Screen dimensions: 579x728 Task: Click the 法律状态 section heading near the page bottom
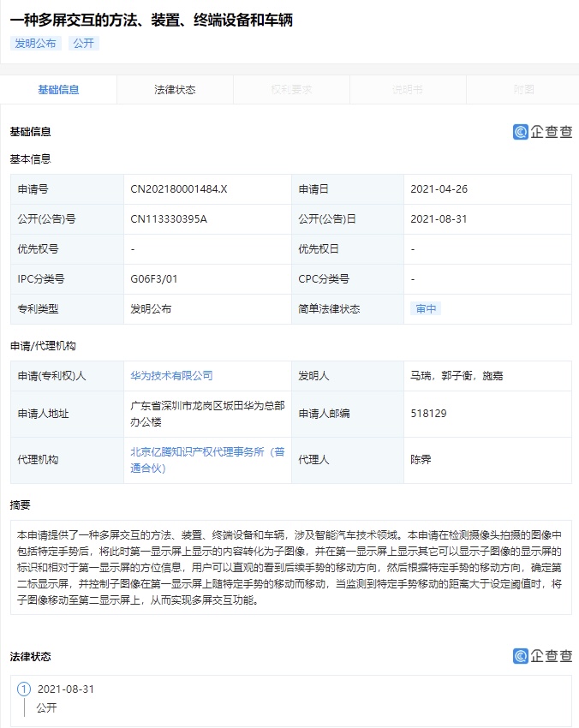tap(31, 657)
